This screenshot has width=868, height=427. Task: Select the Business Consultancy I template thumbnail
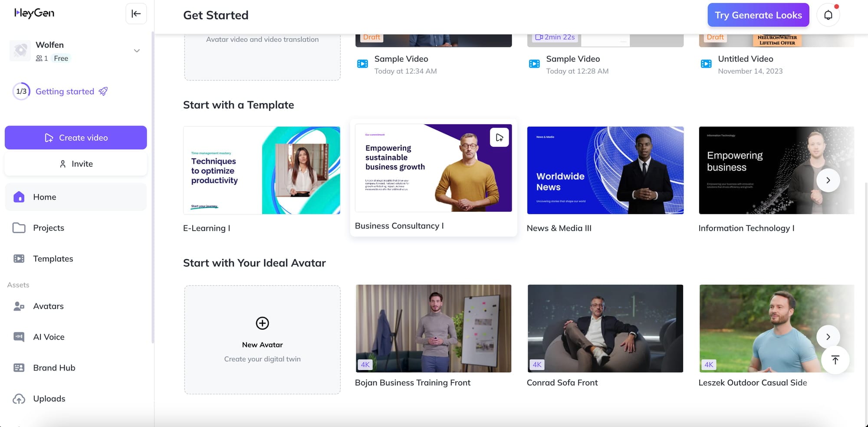[433, 168]
